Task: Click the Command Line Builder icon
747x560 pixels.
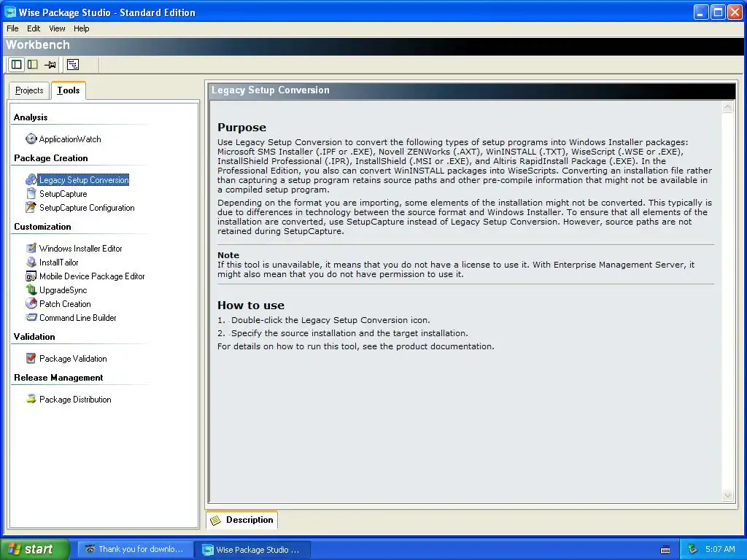Action: point(31,317)
